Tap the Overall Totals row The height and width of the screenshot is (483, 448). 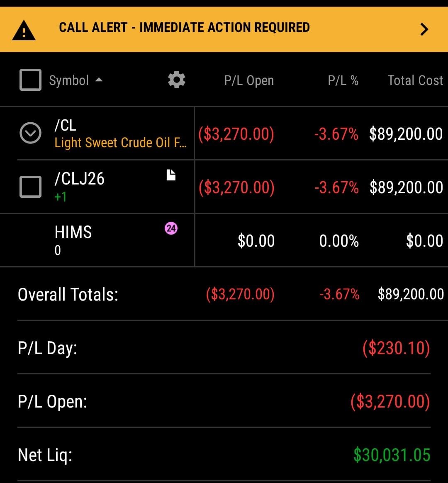(x=68, y=294)
